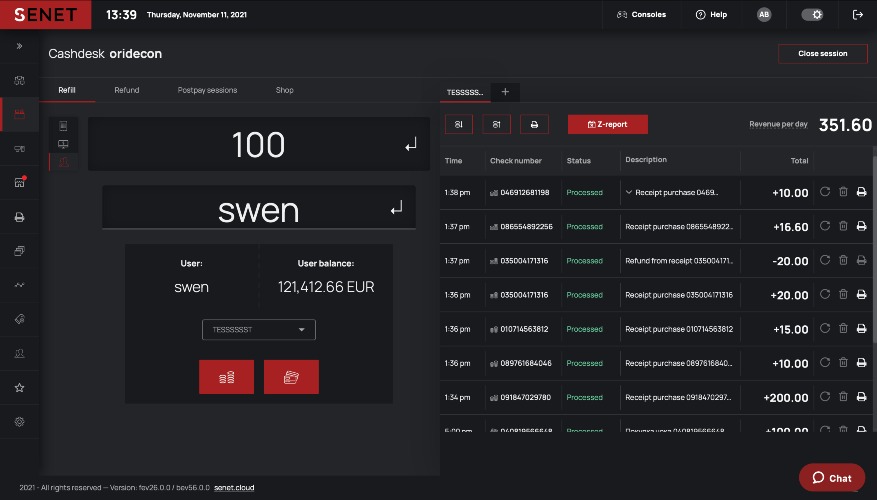Click the username input field showing swen
The image size is (877, 500).
(259, 208)
